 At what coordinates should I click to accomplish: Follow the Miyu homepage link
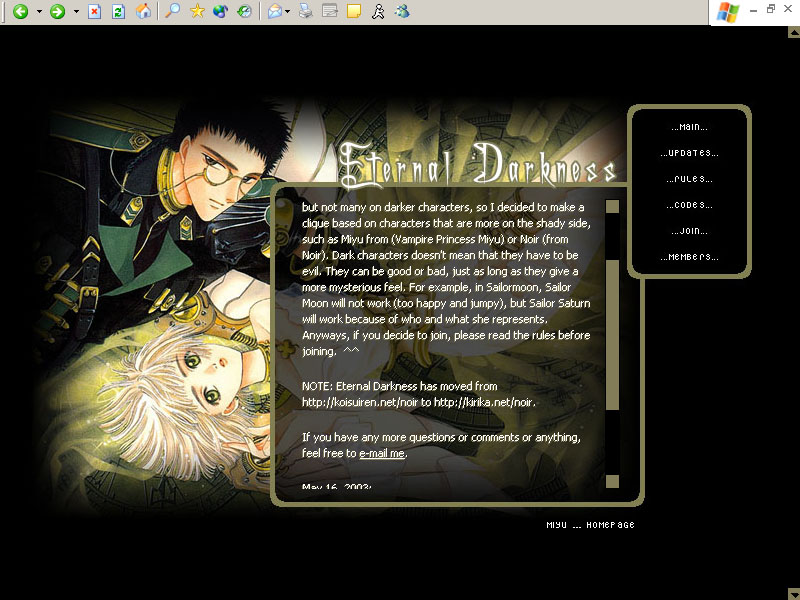[x=590, y=525]
